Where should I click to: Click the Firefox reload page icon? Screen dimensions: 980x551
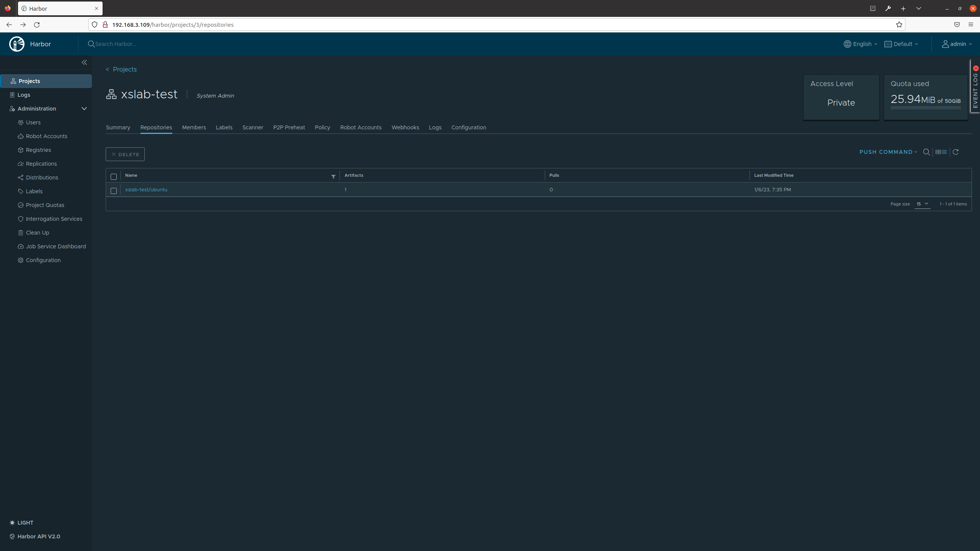coord(37,25)
